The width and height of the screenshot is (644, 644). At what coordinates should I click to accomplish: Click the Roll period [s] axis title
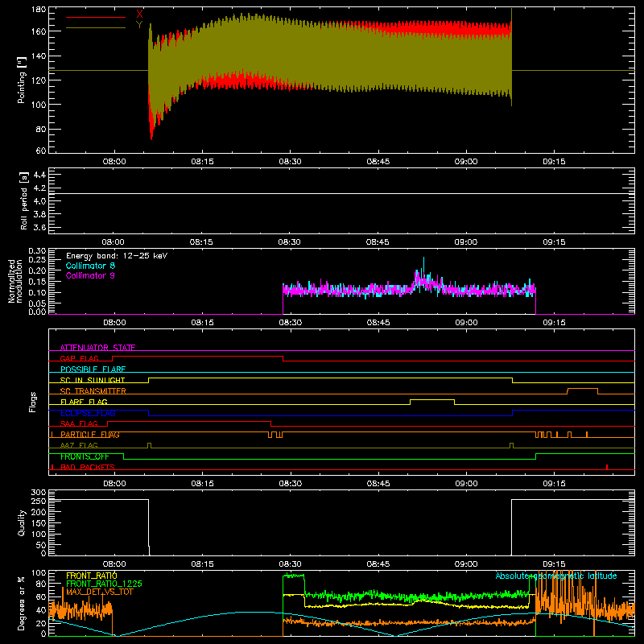coord(24,200)
